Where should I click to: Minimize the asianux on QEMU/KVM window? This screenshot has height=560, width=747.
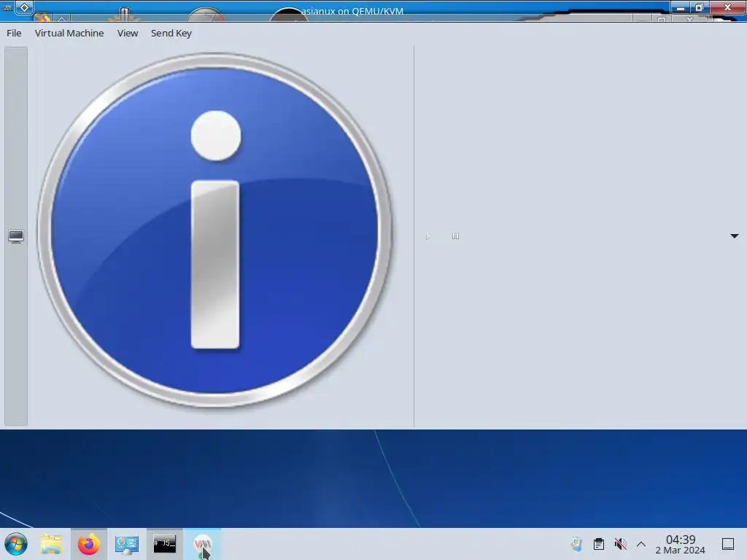pyautogui.click(x=681, y=7)
